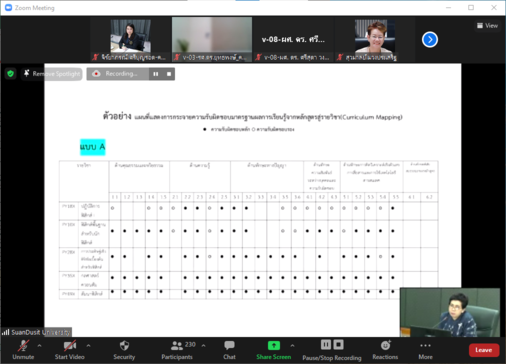Open the More options menu
Viewport: 506px width, 364px height.
point(425,345)
